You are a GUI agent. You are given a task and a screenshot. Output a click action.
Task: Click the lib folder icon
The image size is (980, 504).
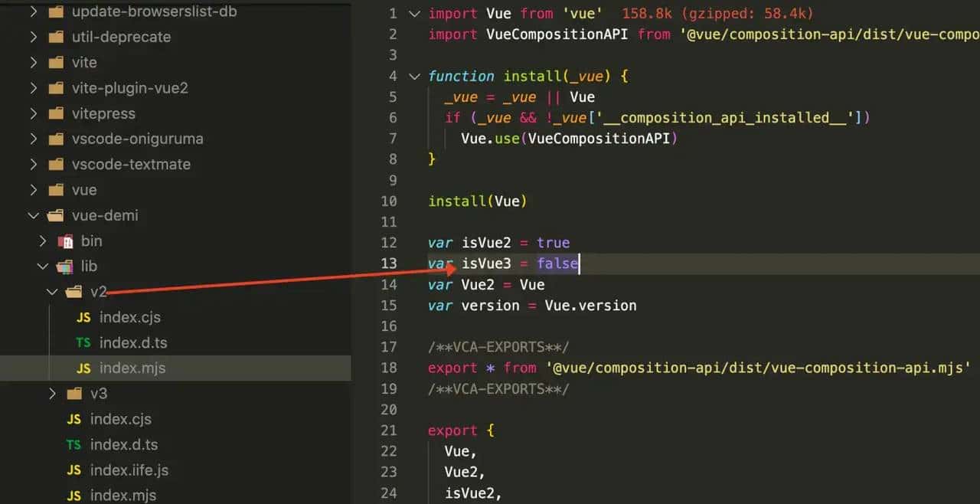[x=66, y=267]
